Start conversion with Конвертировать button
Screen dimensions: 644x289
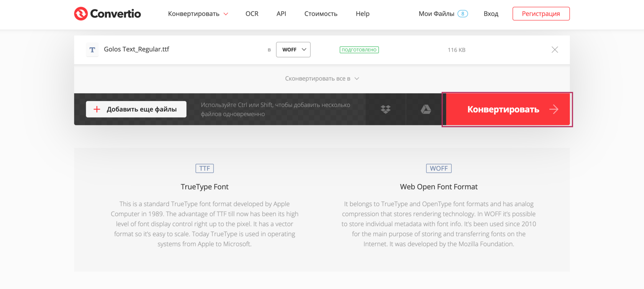click(508, 109)
